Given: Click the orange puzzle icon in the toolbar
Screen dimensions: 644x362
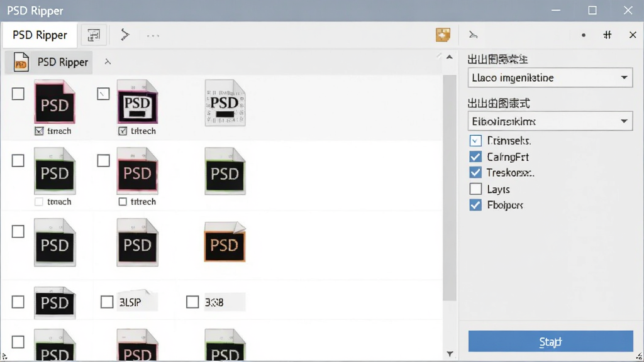Looking at the screenshot, I should (443, 35).
